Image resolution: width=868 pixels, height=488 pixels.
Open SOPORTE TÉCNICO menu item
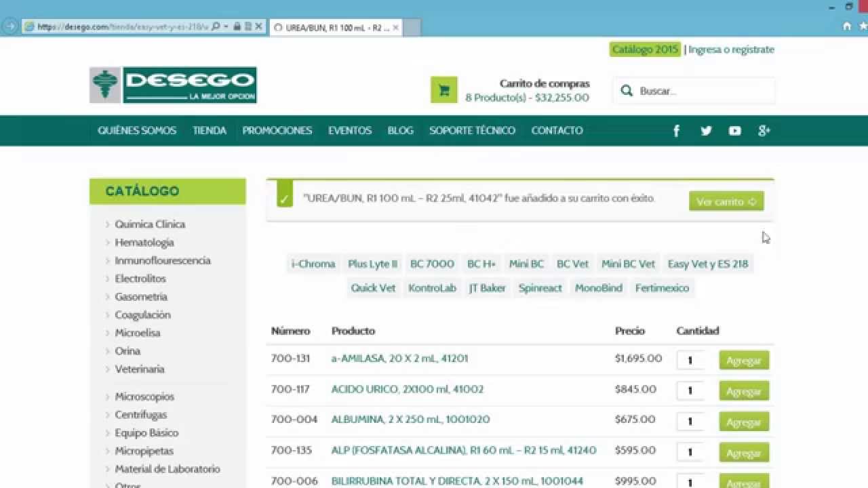[472, 131]
